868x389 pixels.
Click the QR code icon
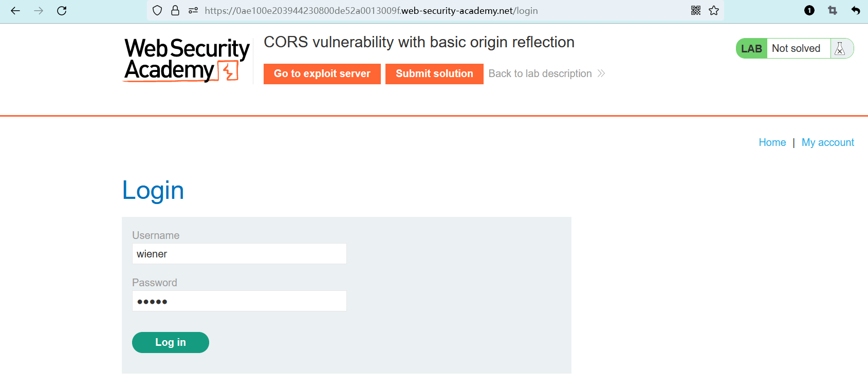(x=696, y=11)
